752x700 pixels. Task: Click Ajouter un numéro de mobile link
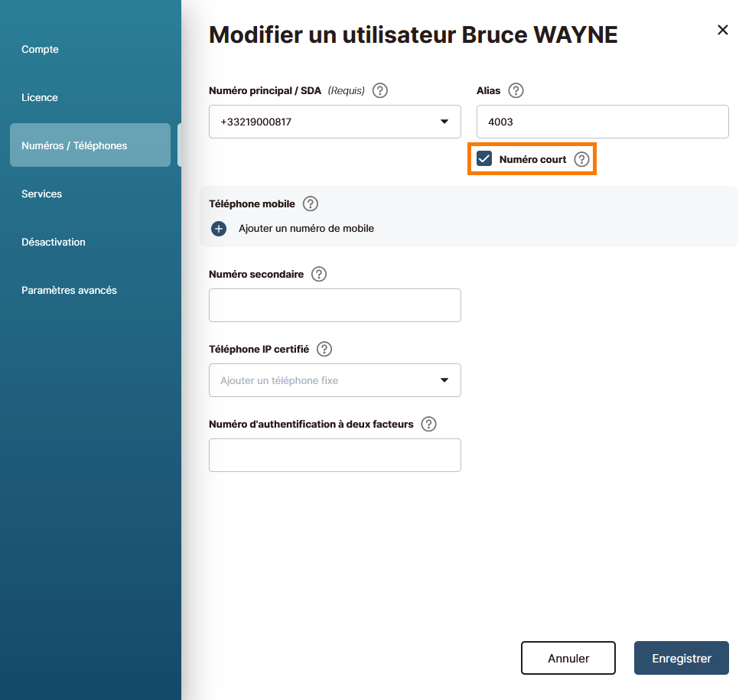pos(307,229)
